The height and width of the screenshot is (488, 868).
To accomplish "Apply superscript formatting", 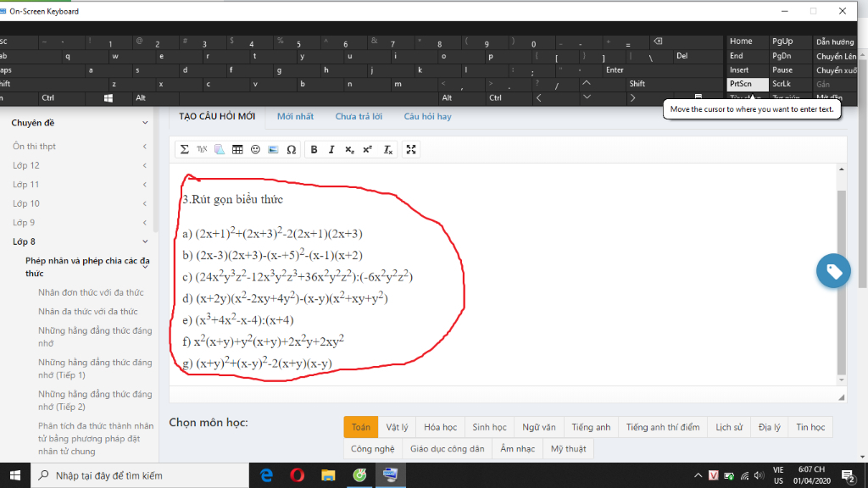I will tap(368, 149).
